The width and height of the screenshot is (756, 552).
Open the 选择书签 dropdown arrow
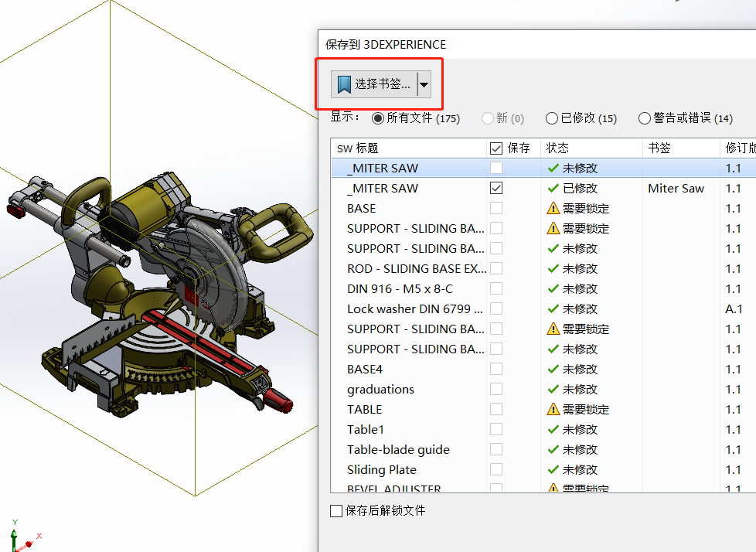pos(423,85)
